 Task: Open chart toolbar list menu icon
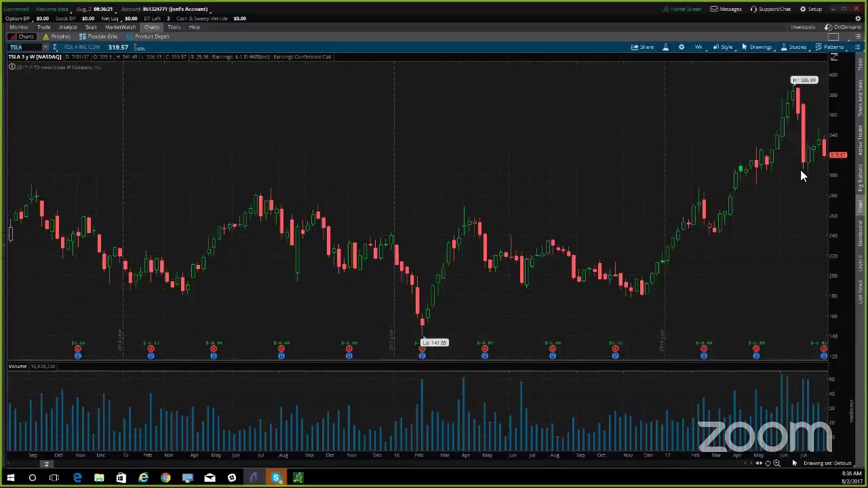tap(858, 47)
